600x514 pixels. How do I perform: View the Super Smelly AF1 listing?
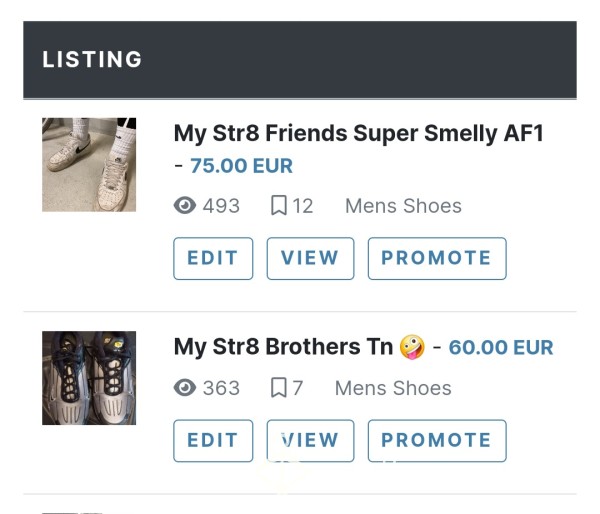point(310,258)
